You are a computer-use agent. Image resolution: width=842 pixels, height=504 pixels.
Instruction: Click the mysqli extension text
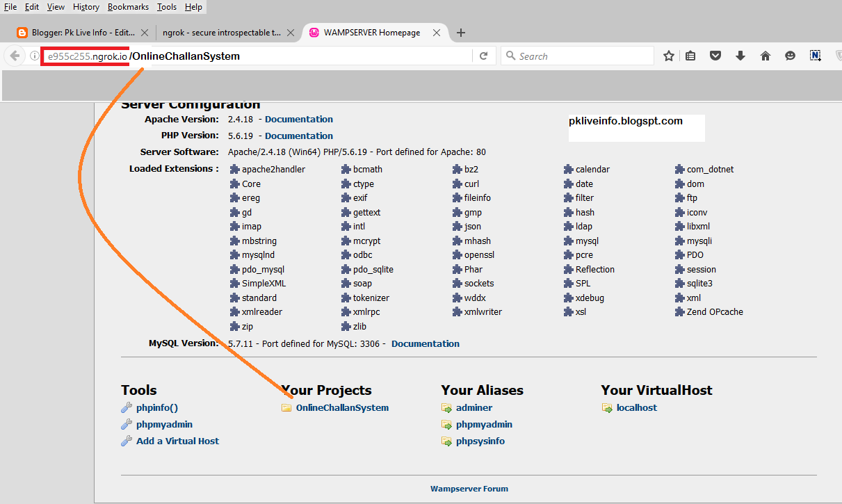[x=699, y=241]
